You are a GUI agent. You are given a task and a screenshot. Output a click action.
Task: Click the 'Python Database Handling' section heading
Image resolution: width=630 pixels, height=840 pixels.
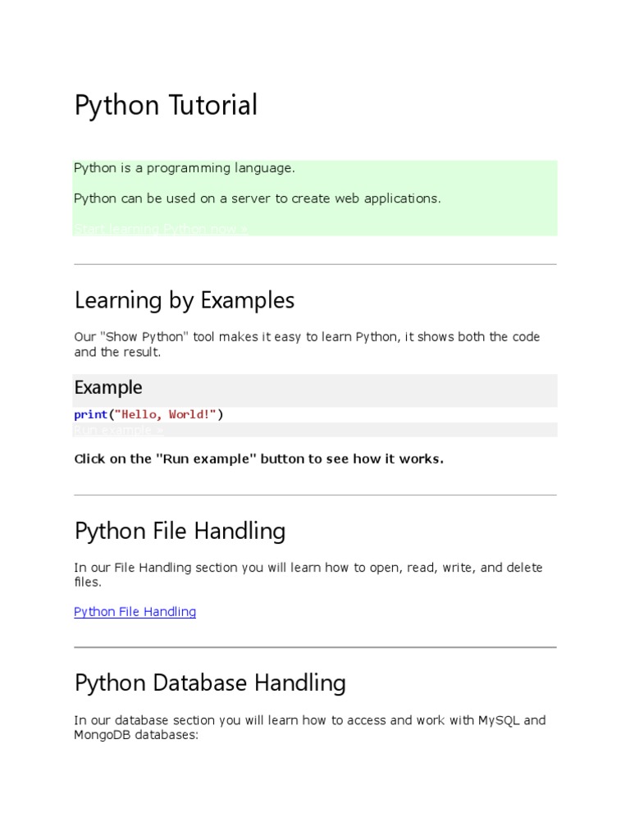point(210,682)
